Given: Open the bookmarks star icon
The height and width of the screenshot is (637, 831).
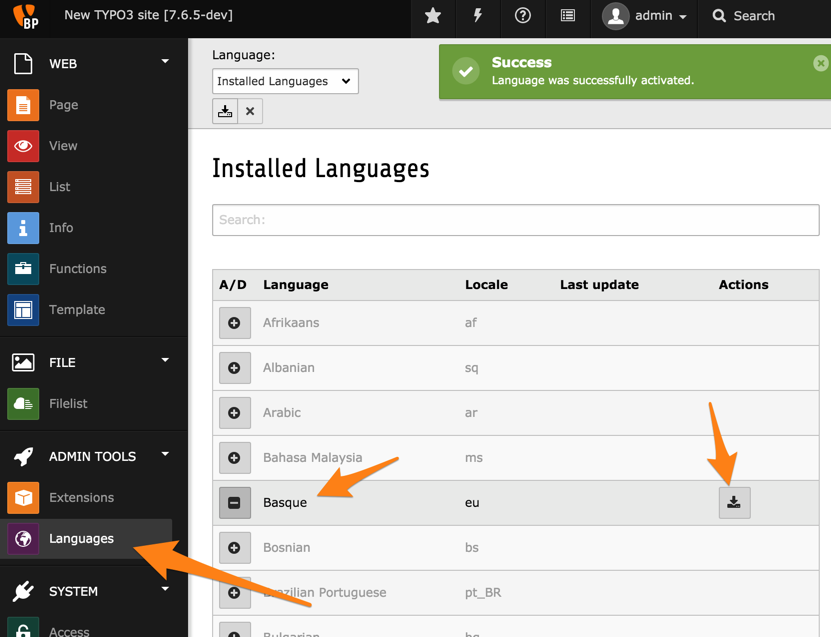Looking at the screenshot, I should click(x=433, y=16).
